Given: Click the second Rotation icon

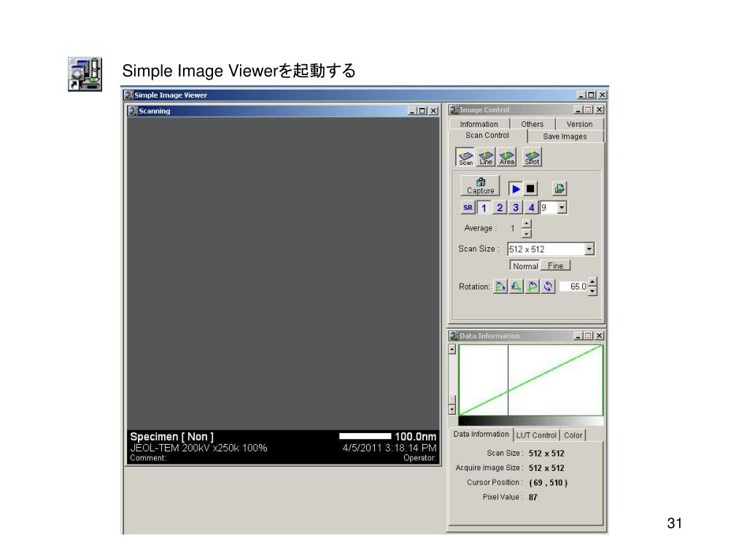Looking at the screenshot, I should (516, 286).
